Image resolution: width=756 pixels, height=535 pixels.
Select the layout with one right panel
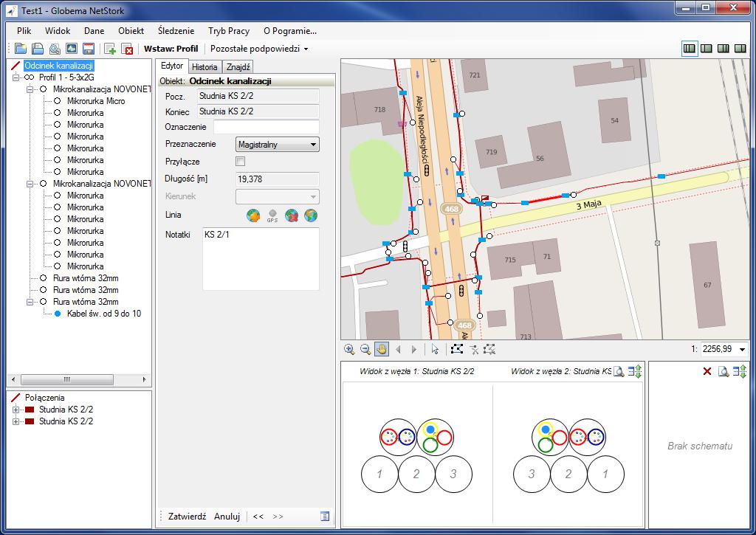tap(740, 48)
